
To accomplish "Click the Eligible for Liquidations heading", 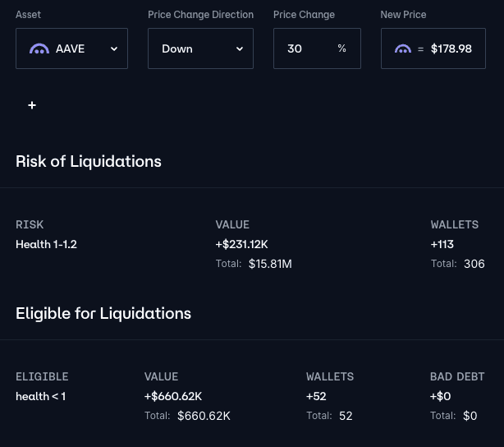I will point(103,313).
